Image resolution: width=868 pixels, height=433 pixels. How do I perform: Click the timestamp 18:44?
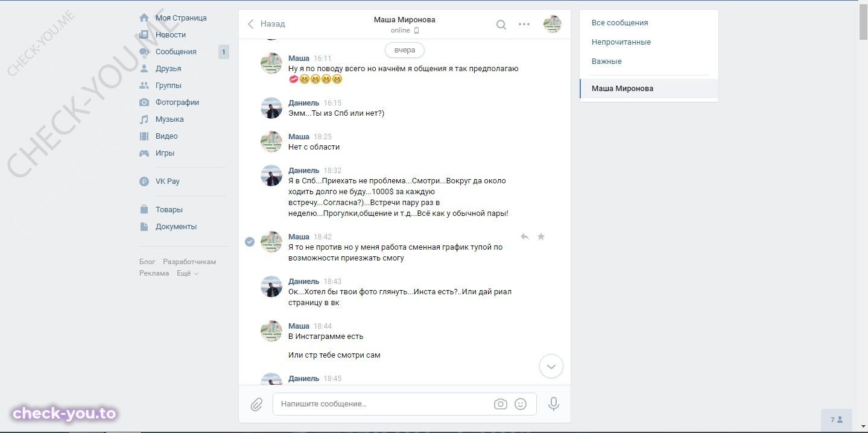[x=323, y=326]
